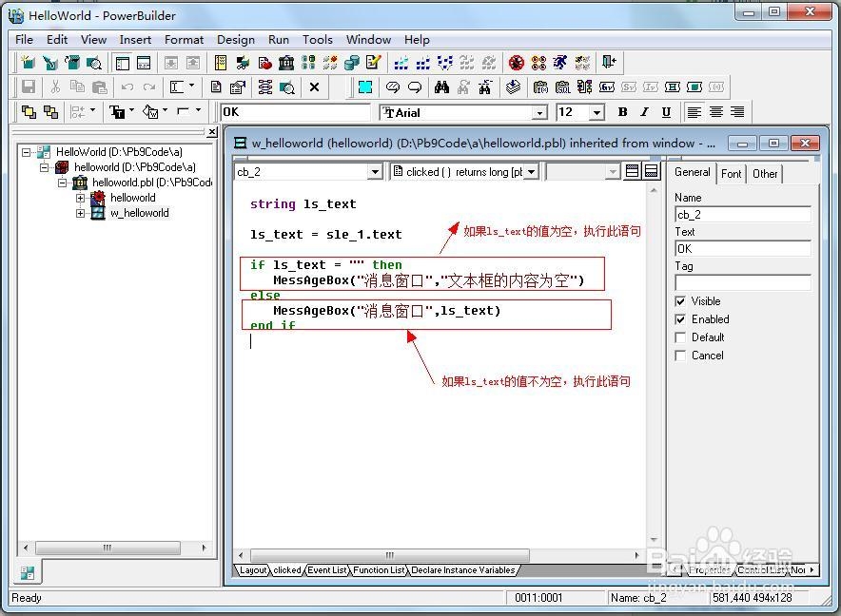841x616 pixels.
Task: Expand the helloworld application tree node
Action: [x=80, y=198]
